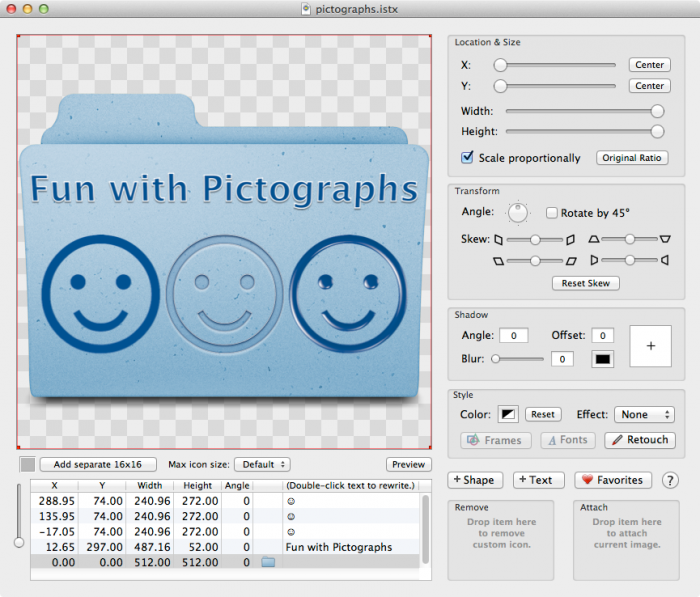Click the folder icon in the last table row
This screenshot has width=700, height=597.
[268, 563]
